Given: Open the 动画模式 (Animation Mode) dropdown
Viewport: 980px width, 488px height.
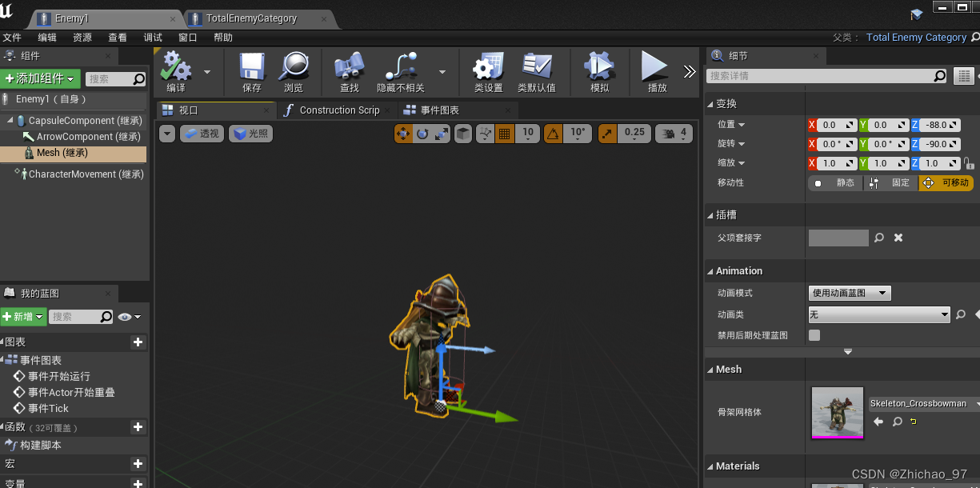Looking at the screenshot, I should coord(850,293).
